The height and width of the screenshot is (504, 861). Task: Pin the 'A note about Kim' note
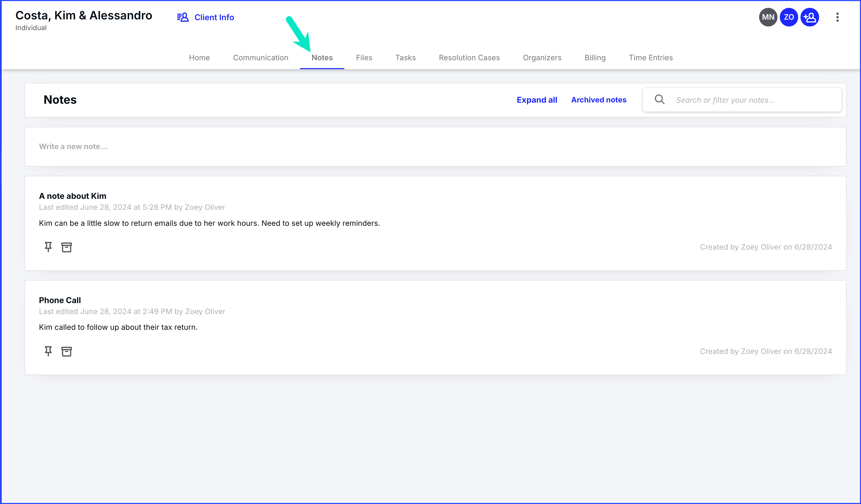pos(48,247)
